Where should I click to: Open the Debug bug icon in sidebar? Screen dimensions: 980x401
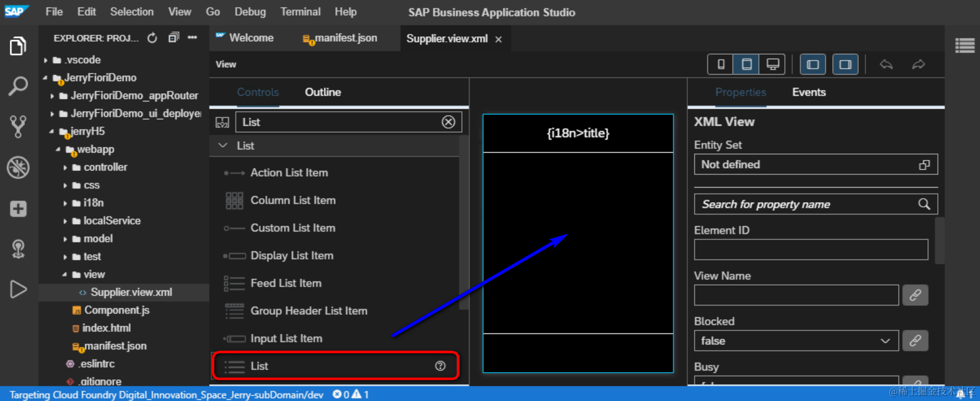click(x=18, y=167)
